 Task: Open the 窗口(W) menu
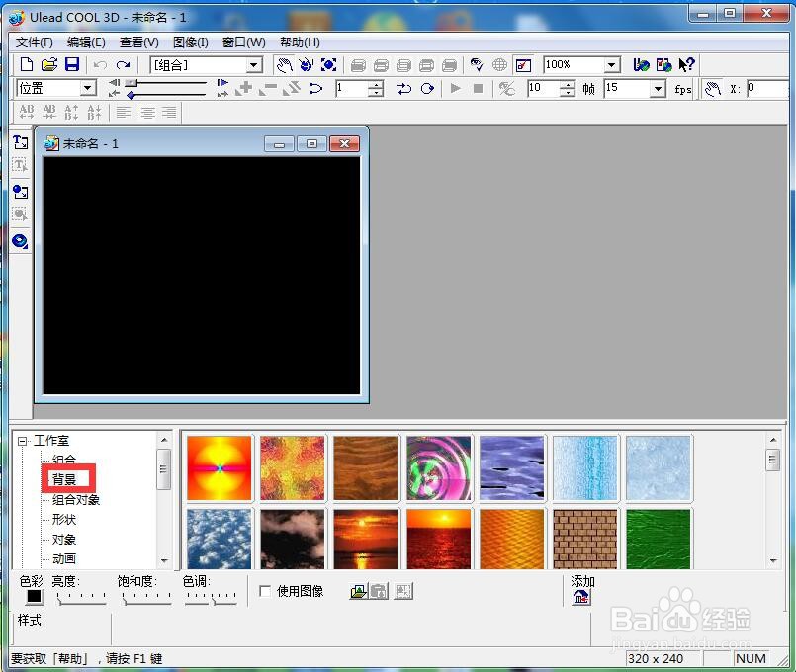pyautogui.click(x=243, y=42)
